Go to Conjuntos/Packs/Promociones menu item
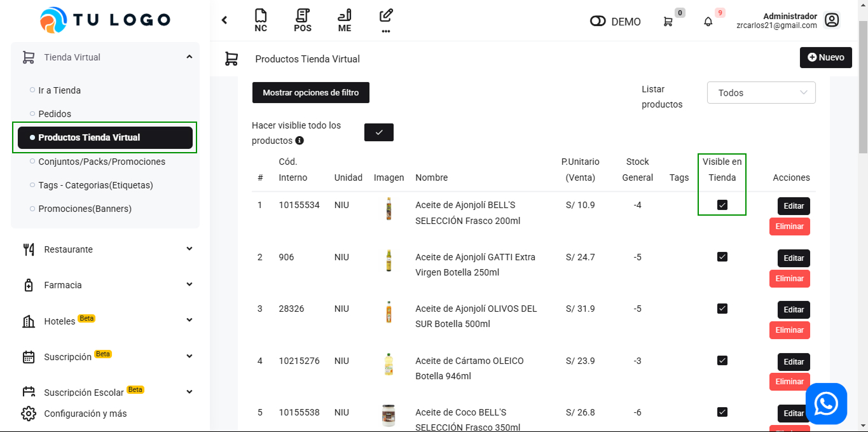 (102, 162)
